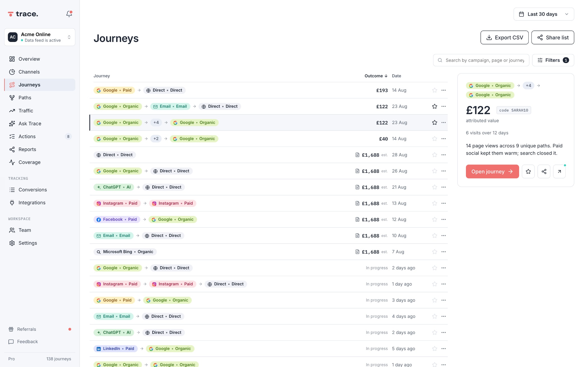Click the trace logo

[x=23, y=14]
